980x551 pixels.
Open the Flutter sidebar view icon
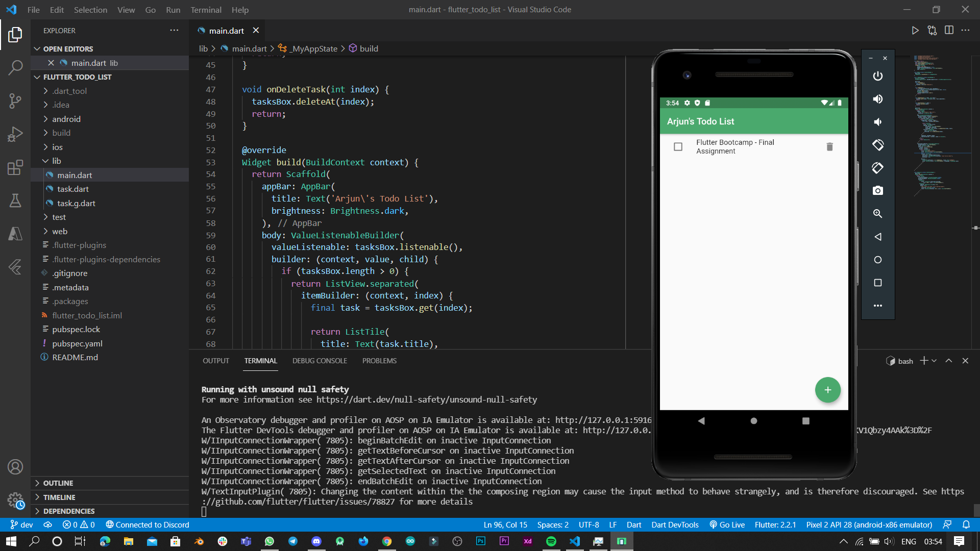15,267
